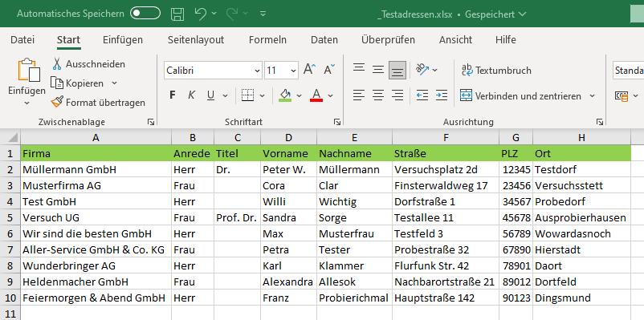Increase font size with larger A icon

click(310, 70)
